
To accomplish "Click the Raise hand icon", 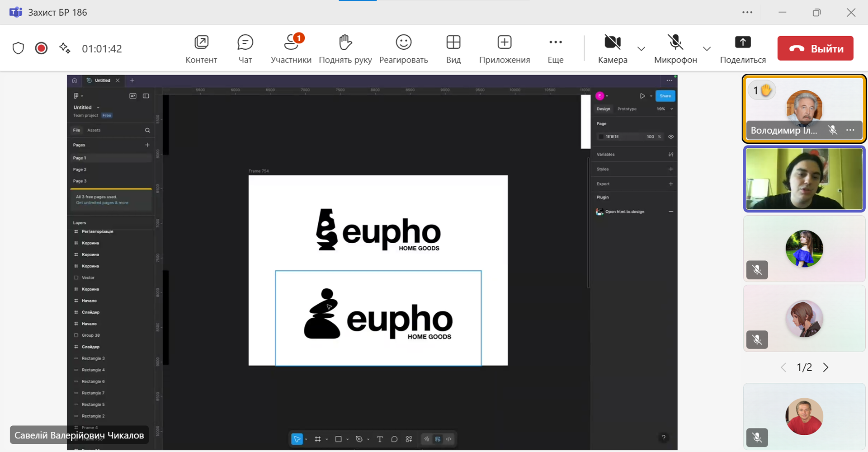I will tap(345, 43).
